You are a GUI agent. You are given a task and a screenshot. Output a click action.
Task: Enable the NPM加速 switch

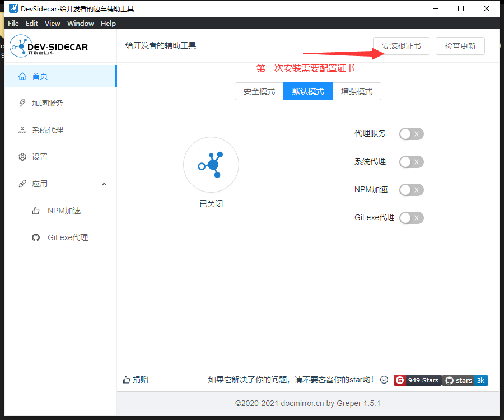(412, 190)
